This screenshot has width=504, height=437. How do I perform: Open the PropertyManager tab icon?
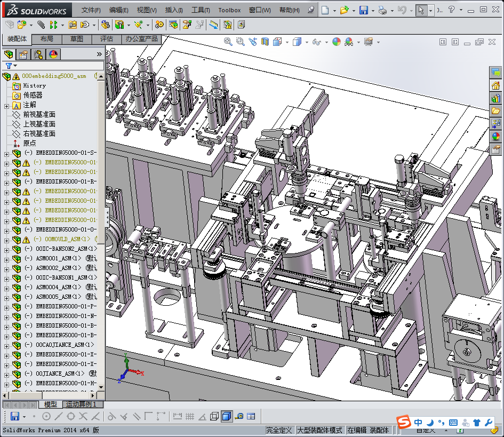23,54
